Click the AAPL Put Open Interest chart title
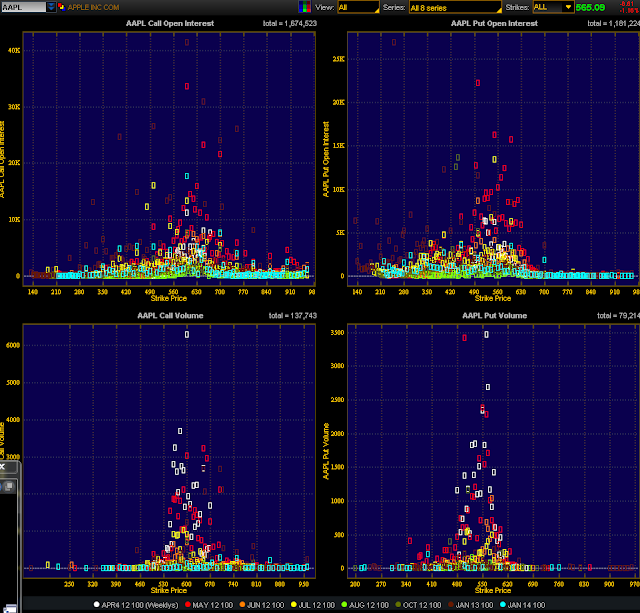The height and width of the screenshot is (613, 640). pos(494,23)
